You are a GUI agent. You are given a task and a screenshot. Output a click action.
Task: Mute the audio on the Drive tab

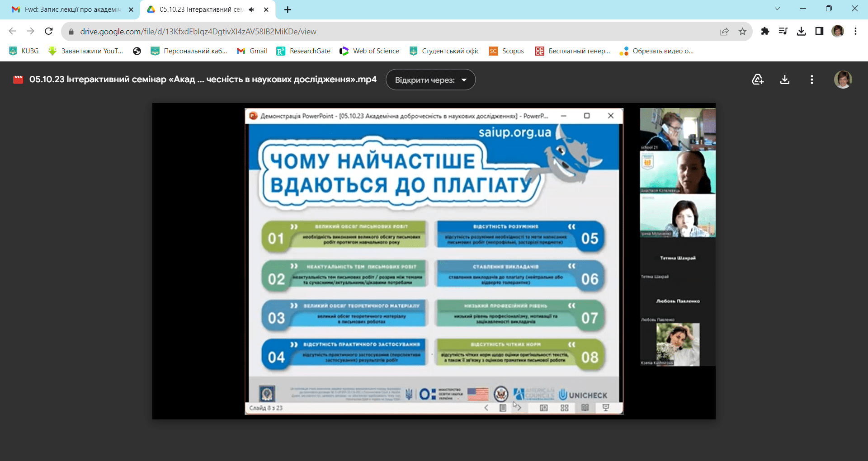252,9
